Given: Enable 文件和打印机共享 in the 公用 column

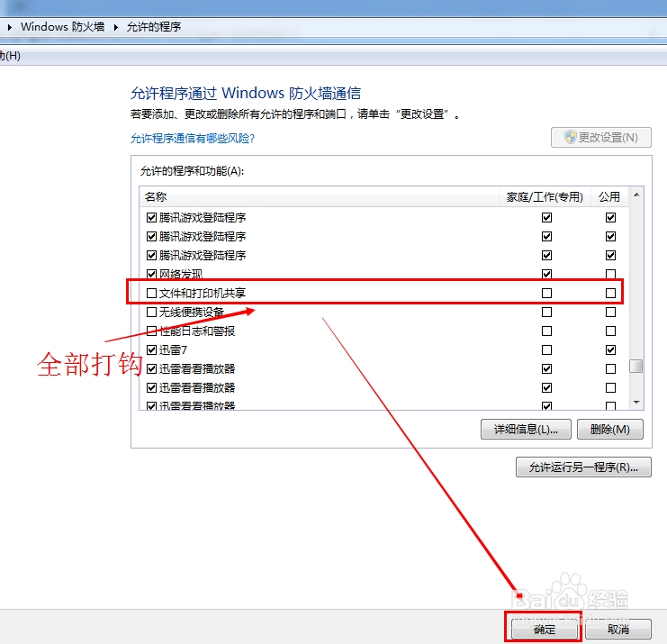Looking at the screenshot, I should (610, 294).
